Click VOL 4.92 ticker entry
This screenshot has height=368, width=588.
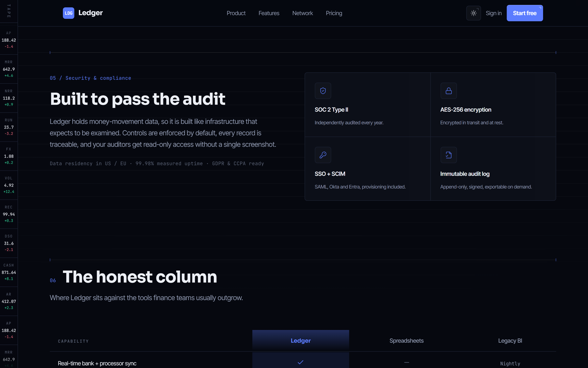click(9, 185)
